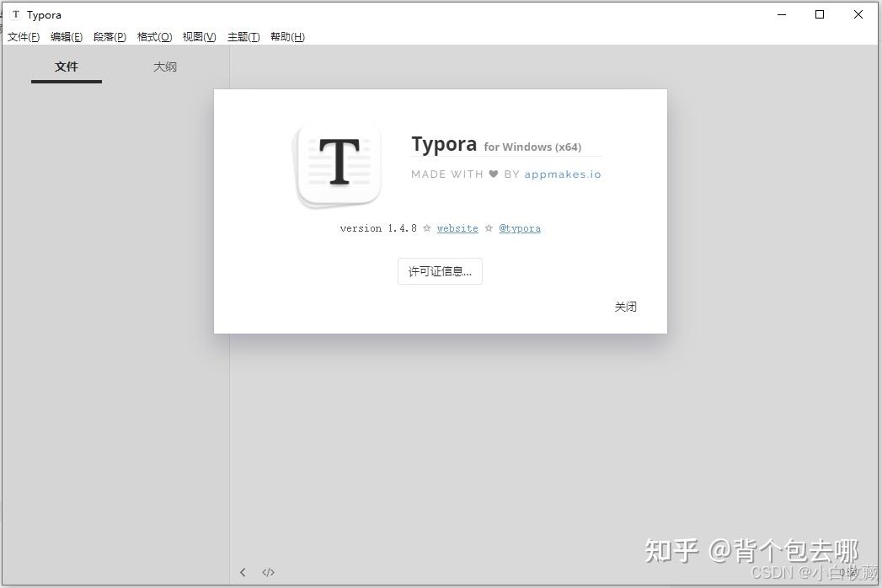Open the 主题 menu
882x588 pixels.
coord(243,36)
